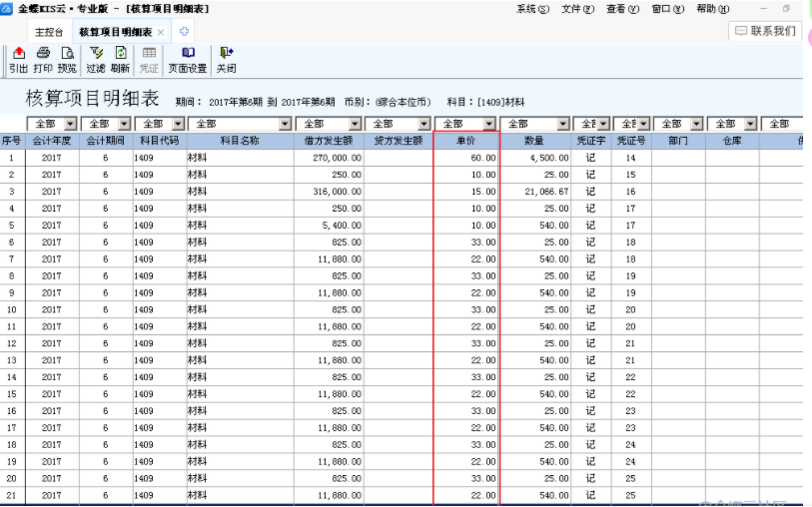Expand the 部门 filter dropdown
This screenshot has width=812, height=507.
(x=697, y=124)
